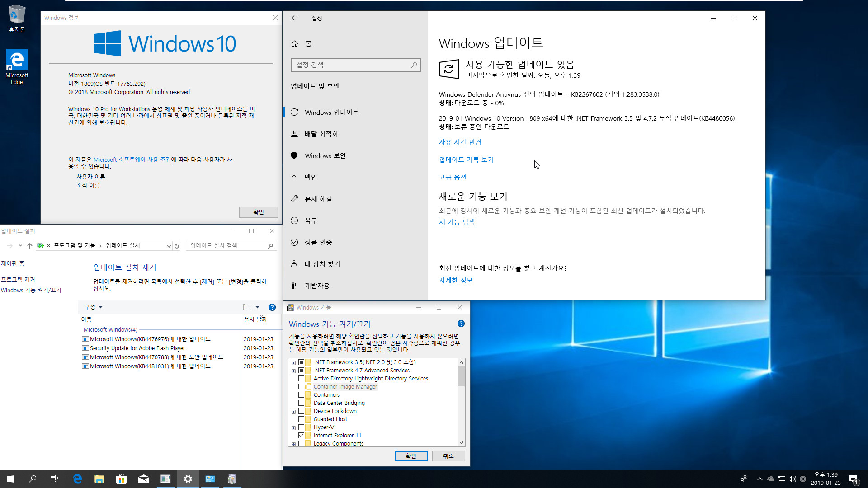The width and height of the screenshot is (868, 488).
Task: Click OK in Windows Features dialog
Action: pyautogui.click(x=411, y=456)
